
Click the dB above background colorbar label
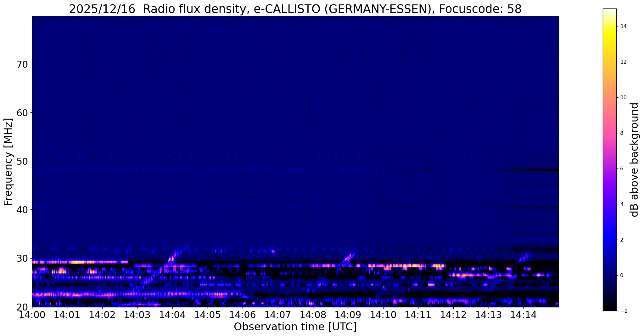[x=634, y=160]
